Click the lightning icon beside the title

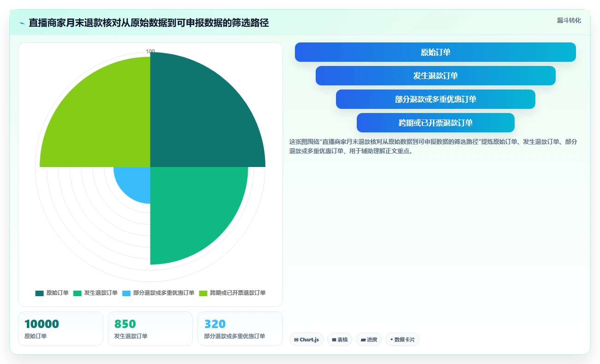22,23
